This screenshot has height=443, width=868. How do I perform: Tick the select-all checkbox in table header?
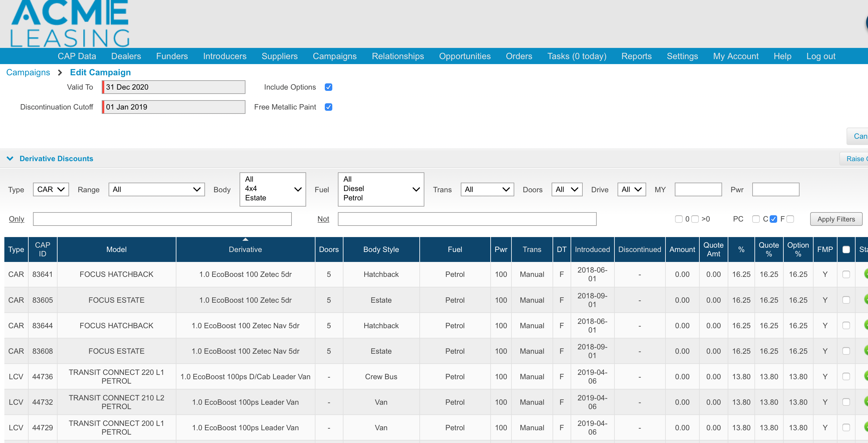[x=846, y=249]
